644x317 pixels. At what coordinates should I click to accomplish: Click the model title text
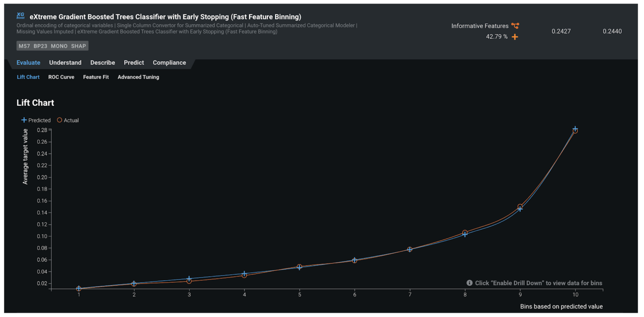coord(165,17)
